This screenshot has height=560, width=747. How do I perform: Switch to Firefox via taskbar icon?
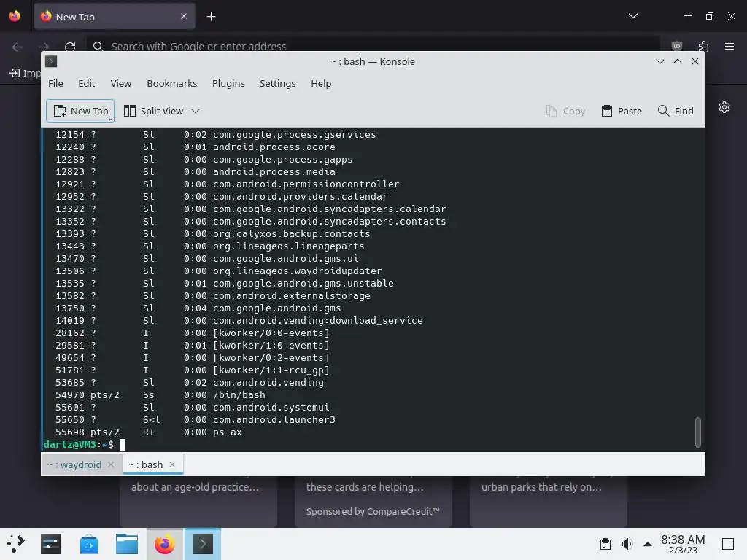pos(164,544)
